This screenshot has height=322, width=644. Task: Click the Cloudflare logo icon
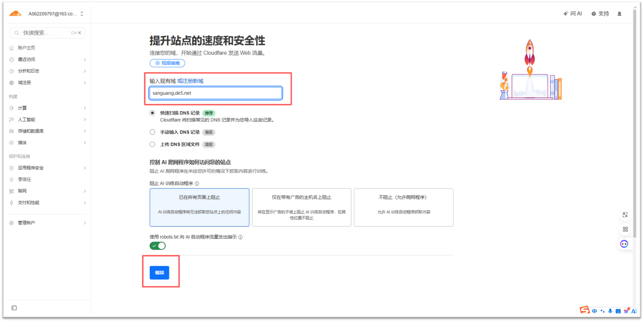coord(15,14)
